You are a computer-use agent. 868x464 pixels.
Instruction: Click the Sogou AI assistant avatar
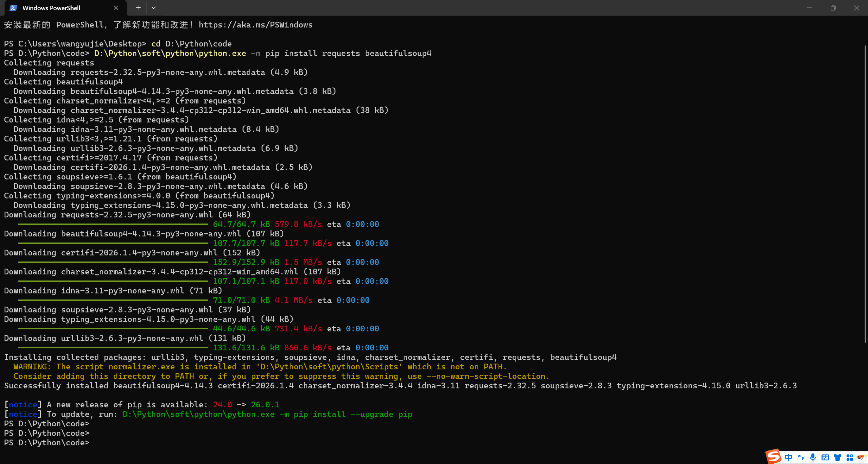[x=861, y=457]
